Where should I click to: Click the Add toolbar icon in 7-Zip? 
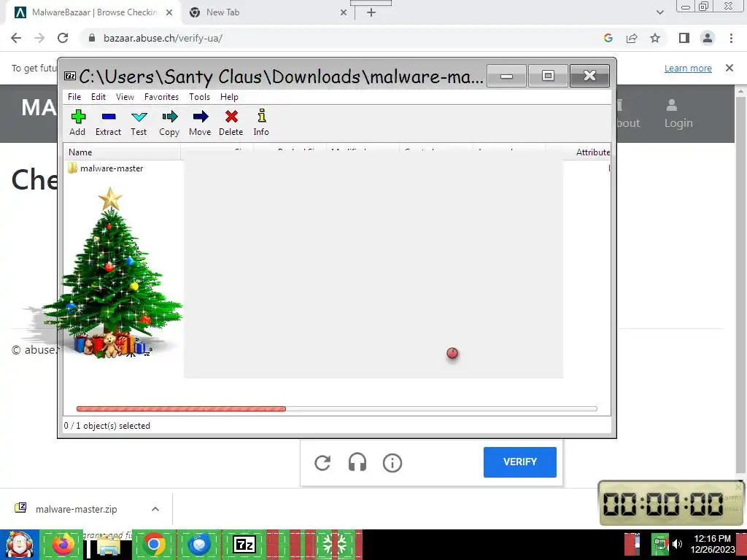coord(77,122)
